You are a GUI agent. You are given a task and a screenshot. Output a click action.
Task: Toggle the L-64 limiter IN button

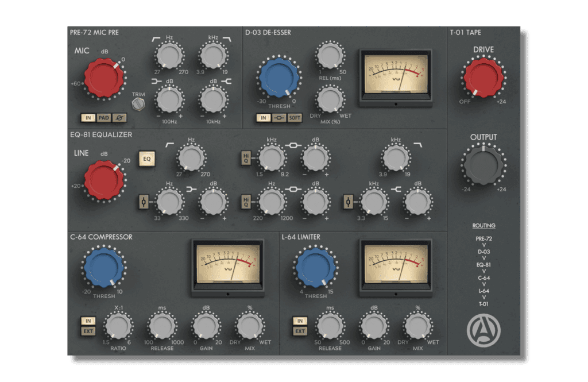click(x=299, y=321)
